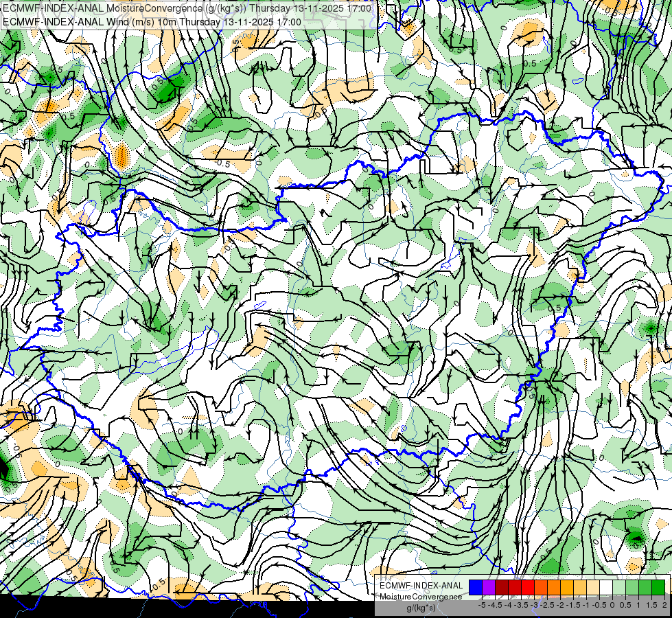
Task: Click the '1.5' tick label in the legend
Action: point(651,605)
